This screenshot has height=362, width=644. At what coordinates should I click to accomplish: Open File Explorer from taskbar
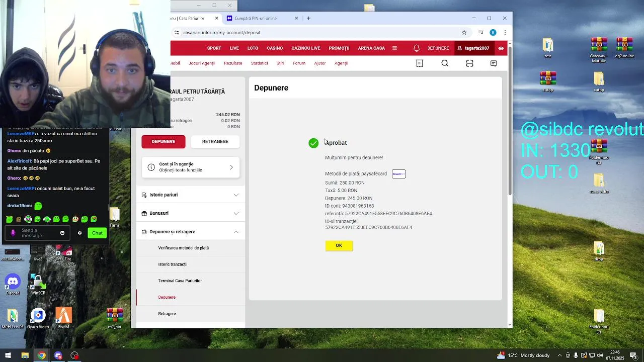25,355
